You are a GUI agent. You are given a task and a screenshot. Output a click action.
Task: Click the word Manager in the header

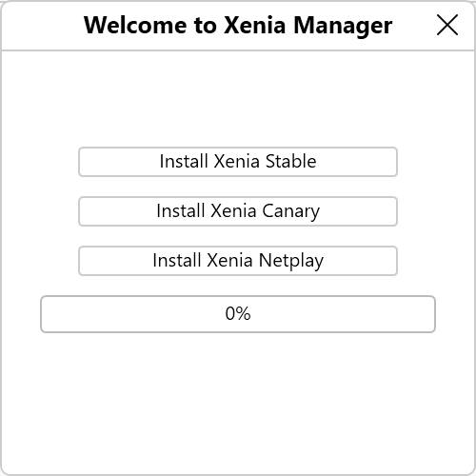pos(343,27)
